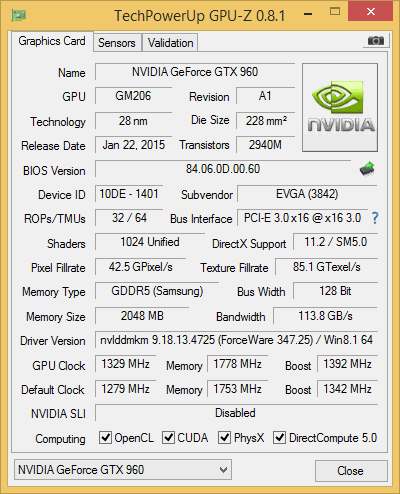
Task: Click the Default Clock value 1279 MHz
Action: click(125, 389)
